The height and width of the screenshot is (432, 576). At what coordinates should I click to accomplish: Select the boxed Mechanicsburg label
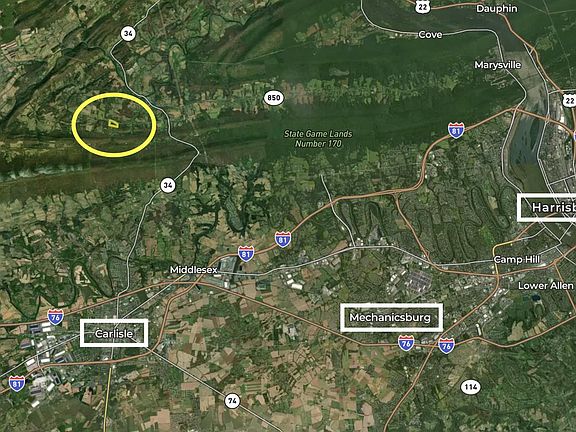click(391, 317)
